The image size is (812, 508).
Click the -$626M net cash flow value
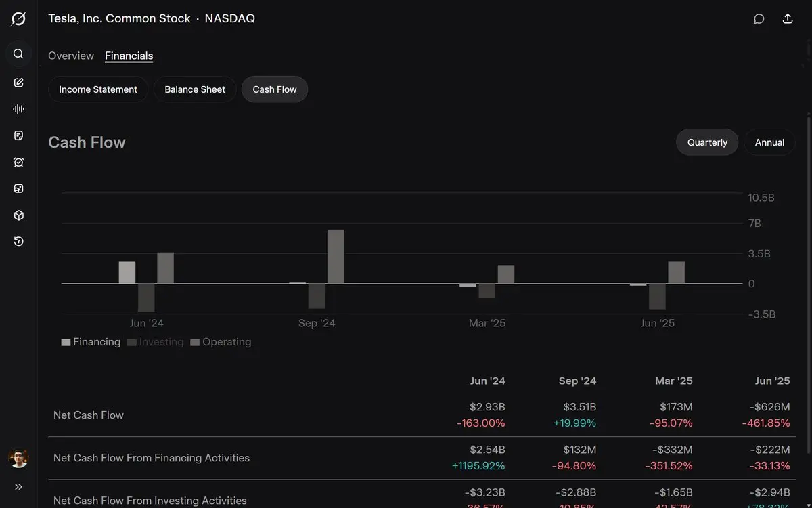click(x=770, y=407)
